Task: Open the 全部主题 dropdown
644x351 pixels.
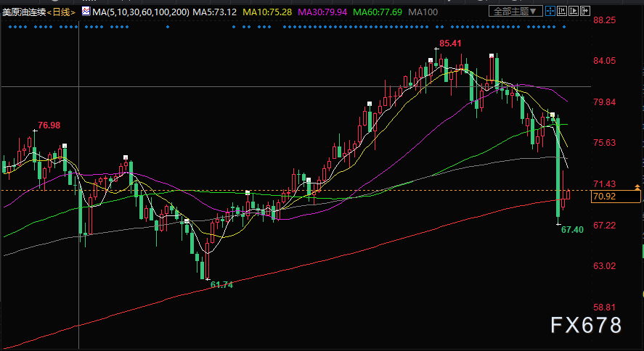Action: [515, 11]
